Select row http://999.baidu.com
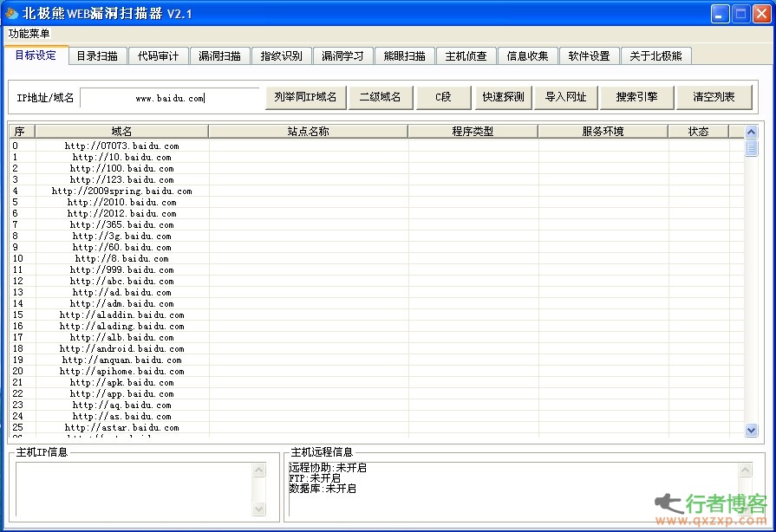Image resolution: width=776 pixels, height=532 pixels. 376,270
